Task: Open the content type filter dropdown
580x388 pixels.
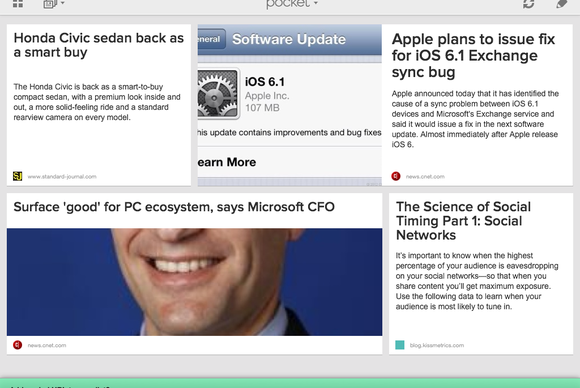Action: pyautogui.click(x=54, y=4)
